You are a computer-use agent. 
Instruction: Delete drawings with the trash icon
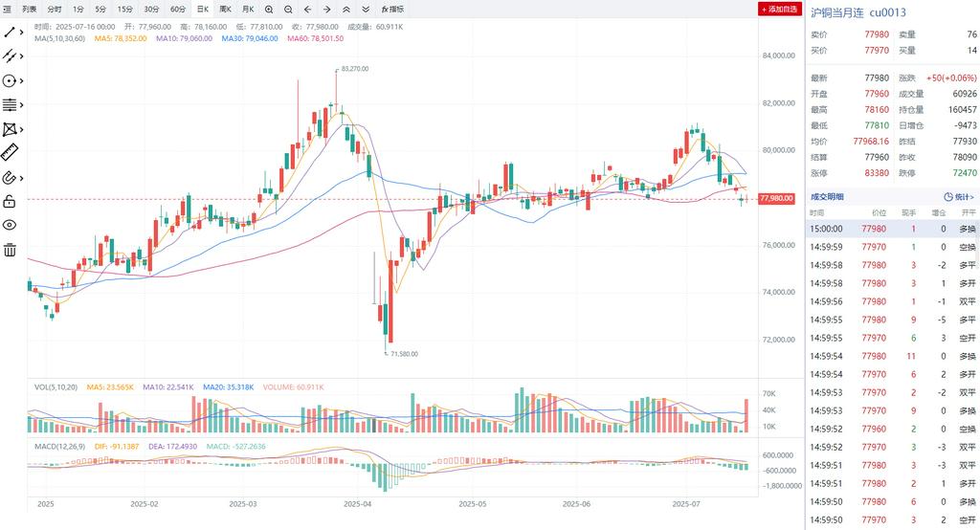coord(10,250)
